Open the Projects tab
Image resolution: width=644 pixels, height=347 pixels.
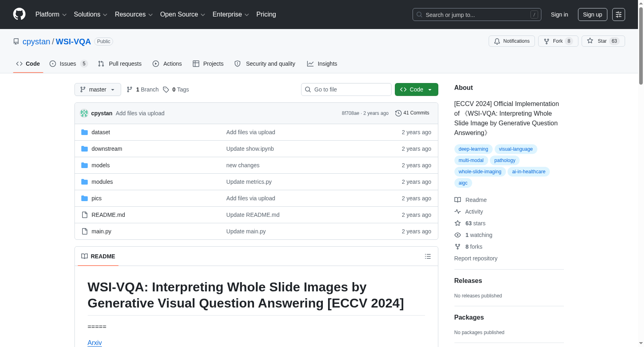pyautogui.click(x=208, y=64)
